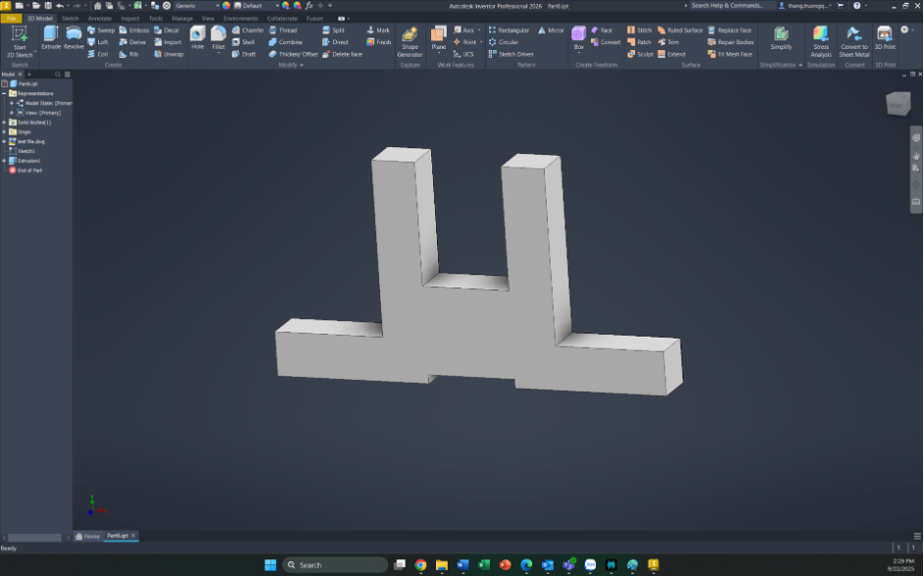Open the user account thang.truongq
The image size is (924, 576).
coord(806,5)
